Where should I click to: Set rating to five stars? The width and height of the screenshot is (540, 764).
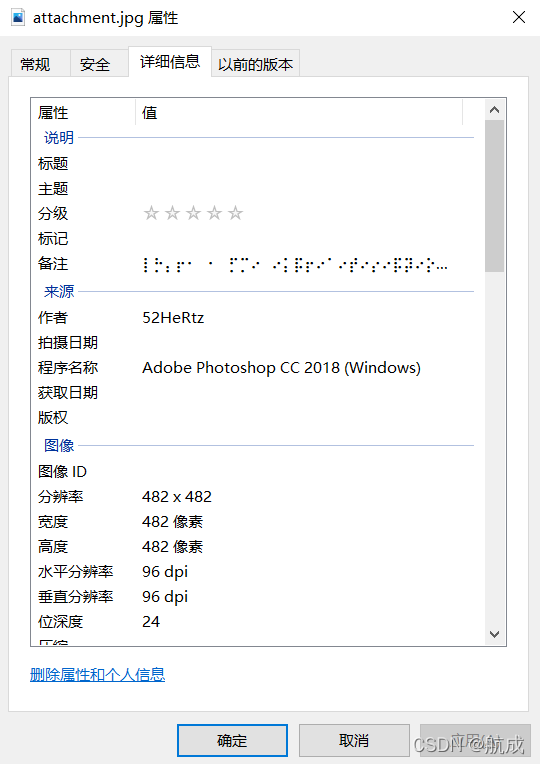pos(235,213)
